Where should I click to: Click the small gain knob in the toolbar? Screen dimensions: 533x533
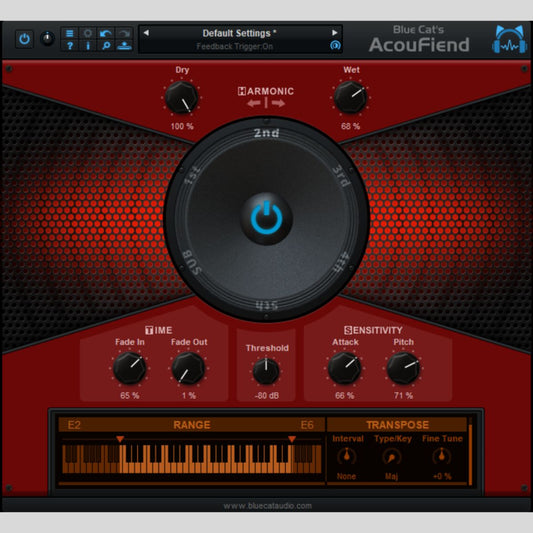tap(48, 38)
